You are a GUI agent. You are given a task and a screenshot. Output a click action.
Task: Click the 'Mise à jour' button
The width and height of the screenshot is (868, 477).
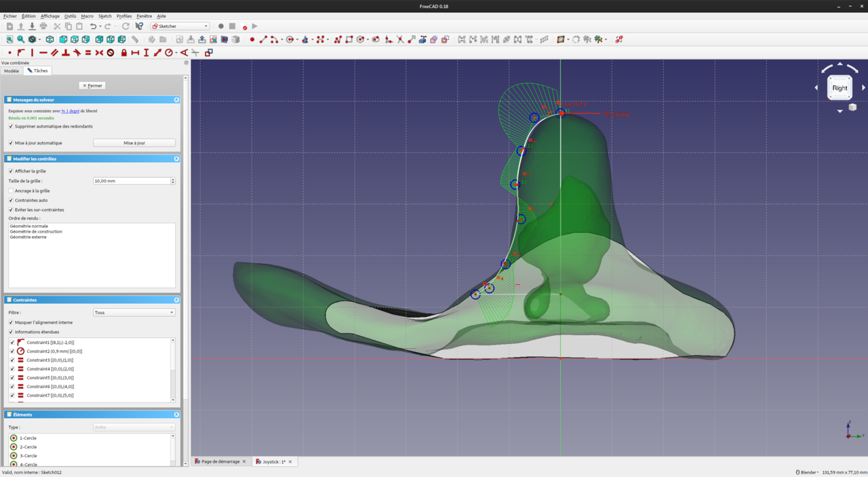[x=134, y=143]
